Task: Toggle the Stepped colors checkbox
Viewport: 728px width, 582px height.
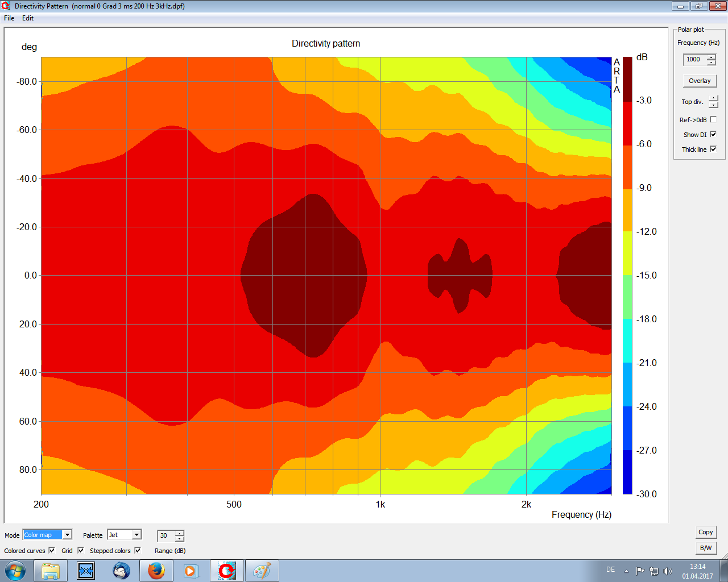Action: 138,550
